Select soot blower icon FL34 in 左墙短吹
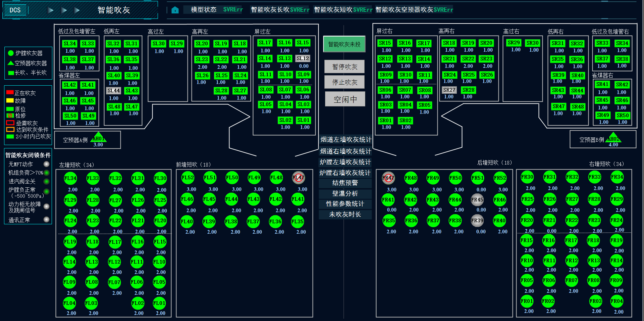This screenshot has height=321, width=644. coord(70,178)
